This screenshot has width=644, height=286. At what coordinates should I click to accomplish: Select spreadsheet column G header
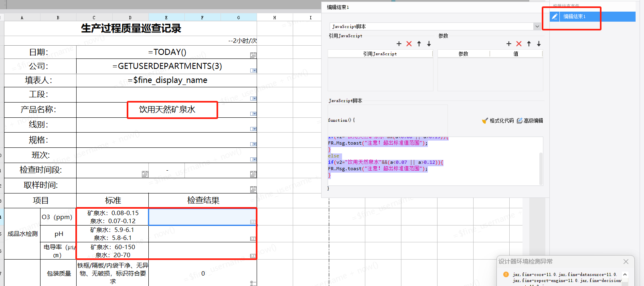(x=239, y=17)
